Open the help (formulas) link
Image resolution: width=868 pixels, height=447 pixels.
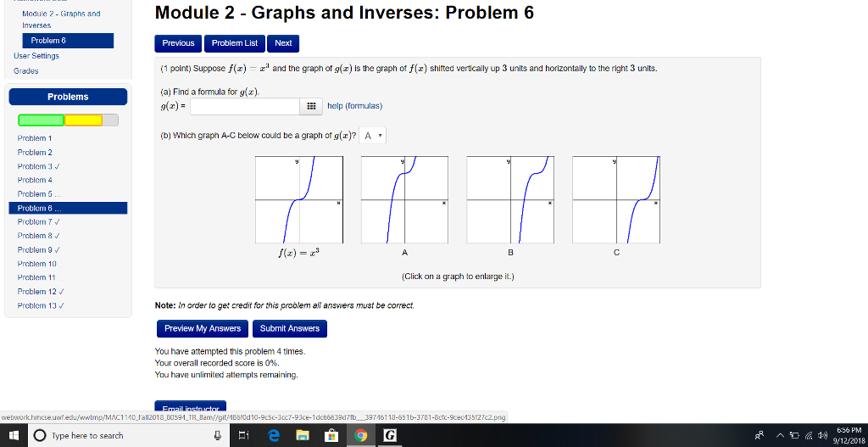click(355, 106)
